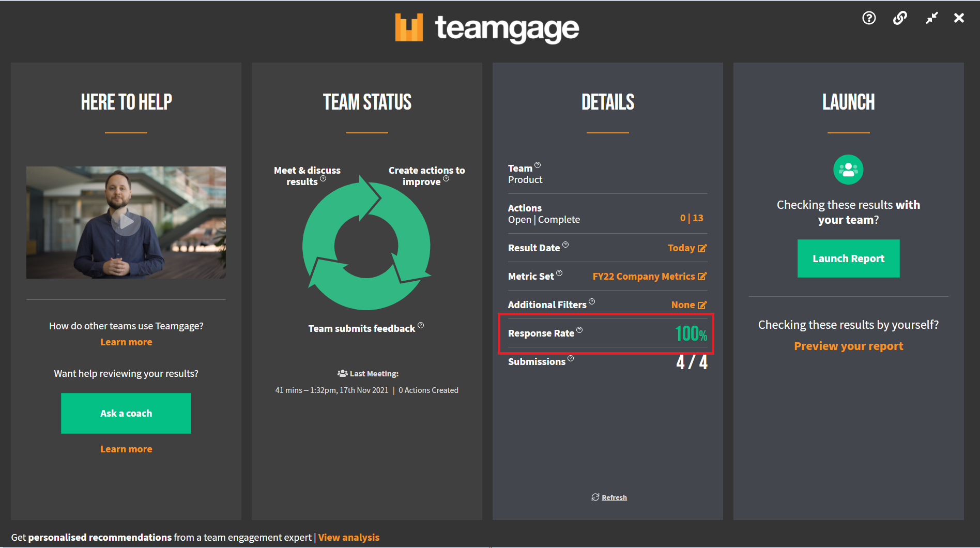980x548 pixels.
Task: Click the Teamgage logo
Action: click(487, 28)
